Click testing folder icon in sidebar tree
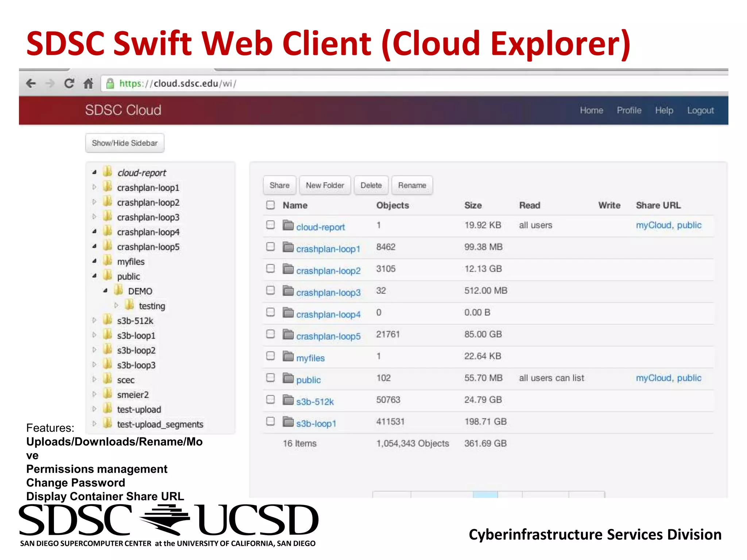This screenshot has width=747, height=560. 129,305
